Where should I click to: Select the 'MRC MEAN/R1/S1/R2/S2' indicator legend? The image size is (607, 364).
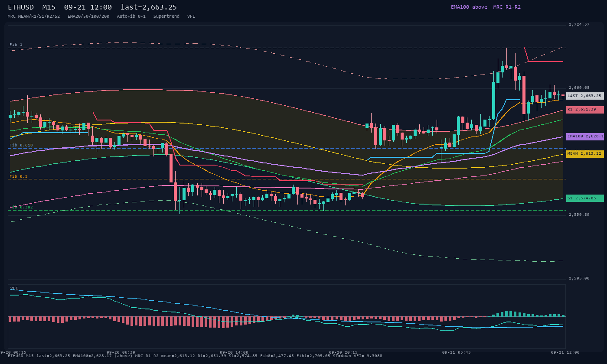pyautogui.click(x=34, y=16)
